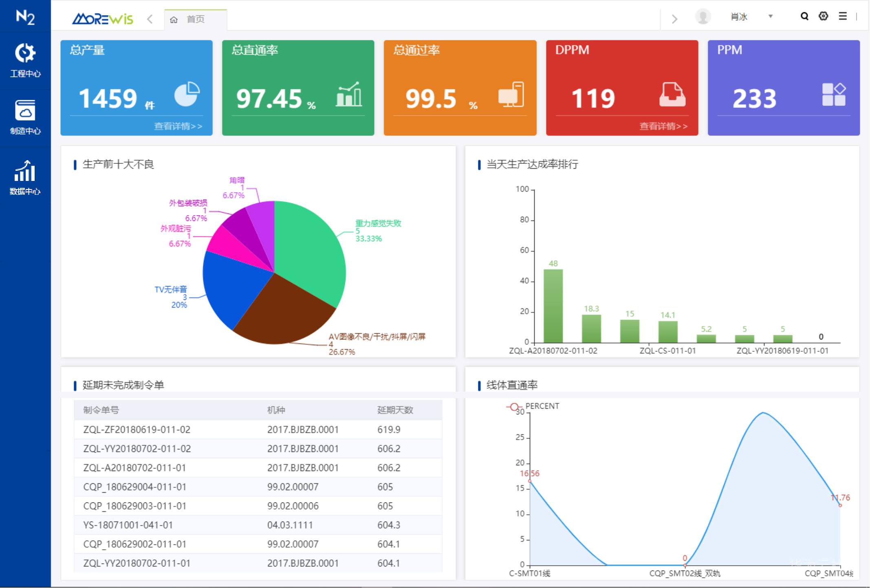Open 查看详情 link in DPPM card
The image size is (870, 588).
tap(663, 126)
